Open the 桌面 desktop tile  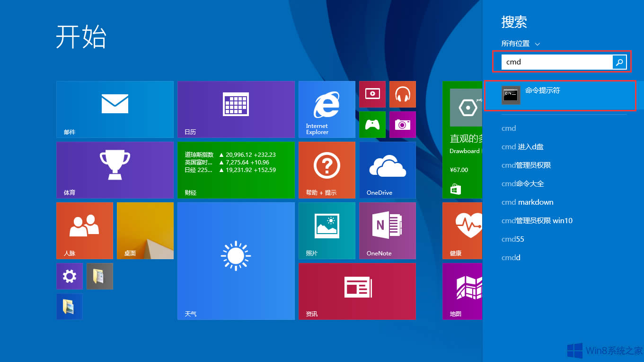click(x=145, y=231)
